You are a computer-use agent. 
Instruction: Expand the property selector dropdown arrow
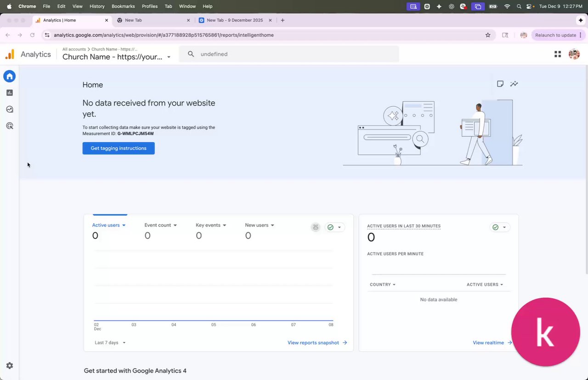(x=169, y=57)
